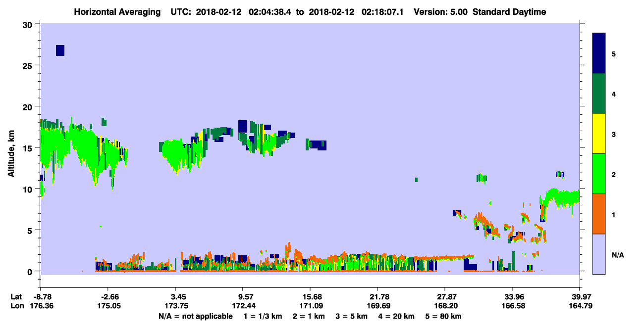The image size is (644, 330).
Task: Click longitude value '176.36'
Action: click(x=41, y=306)
